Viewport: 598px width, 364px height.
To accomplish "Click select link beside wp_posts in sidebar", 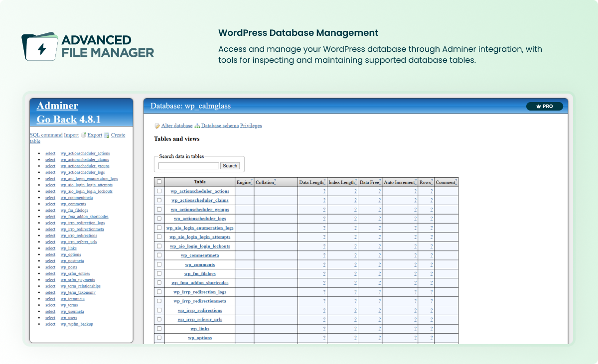I will pyautogui.click(x=50, y=267).
